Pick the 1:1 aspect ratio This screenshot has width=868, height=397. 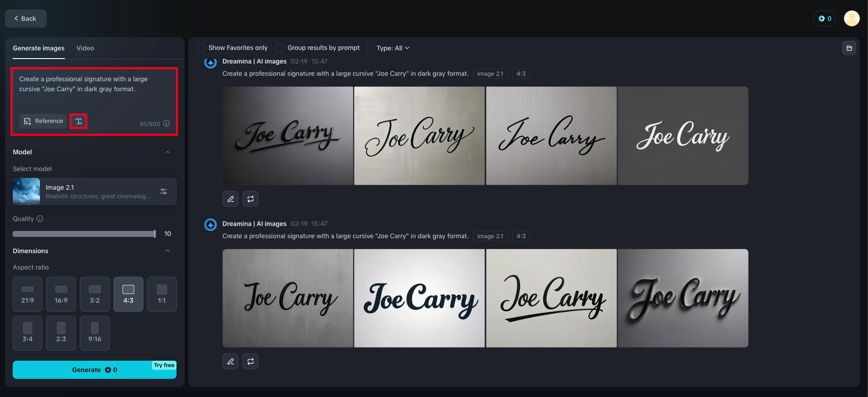(162, 294)
